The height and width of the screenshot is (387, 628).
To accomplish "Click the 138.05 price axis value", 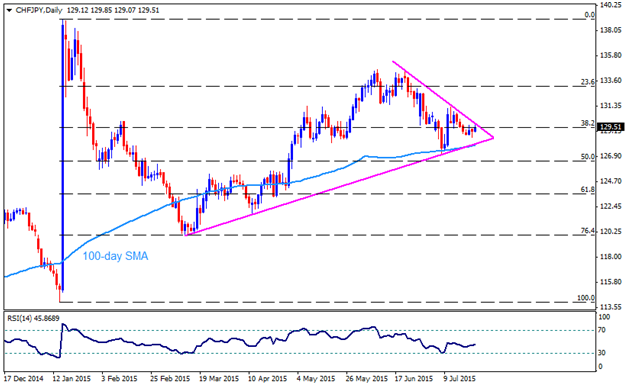I will click(611, 30).
